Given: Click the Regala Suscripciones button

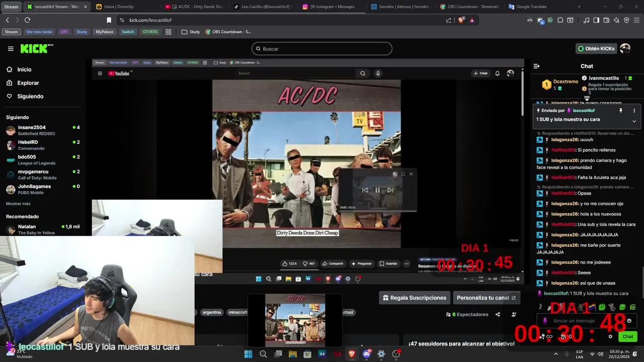Looking at the screenshot, I should coord(415,298).
